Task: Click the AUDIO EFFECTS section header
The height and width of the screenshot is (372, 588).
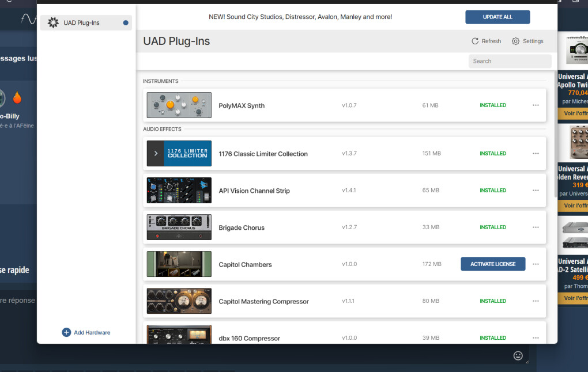Action: (162, 129)
